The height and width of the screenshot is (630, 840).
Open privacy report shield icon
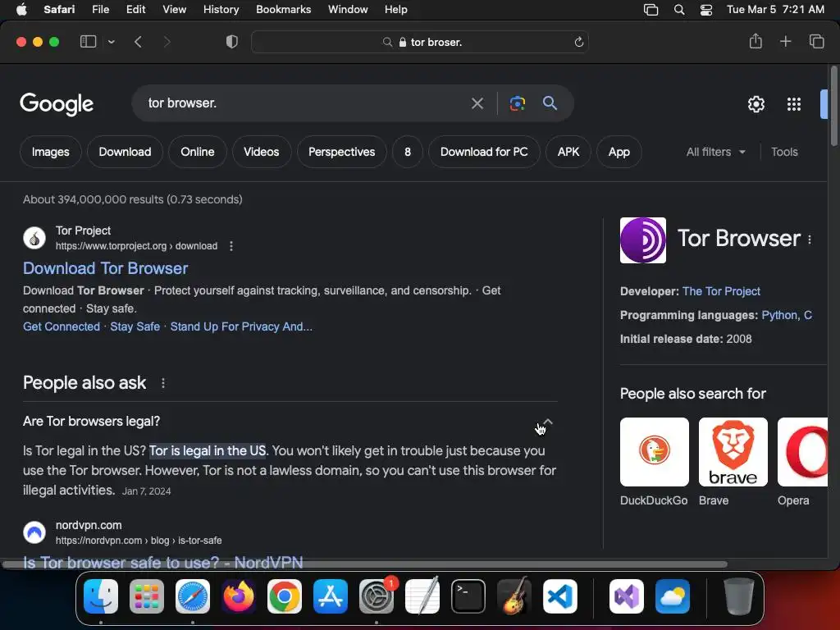tap(231, 42)
